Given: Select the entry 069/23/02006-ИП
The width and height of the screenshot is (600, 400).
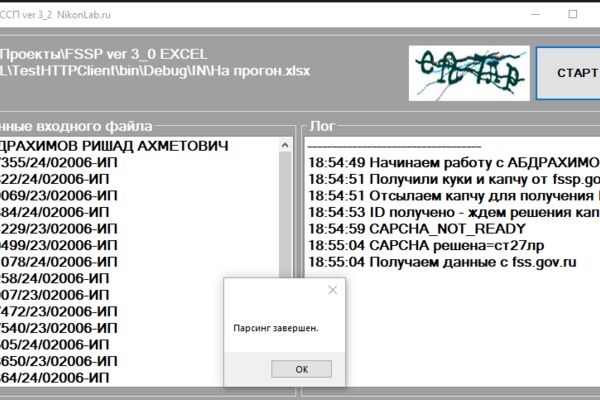Looking at the screenshot, I should click(x=59, y=196).
